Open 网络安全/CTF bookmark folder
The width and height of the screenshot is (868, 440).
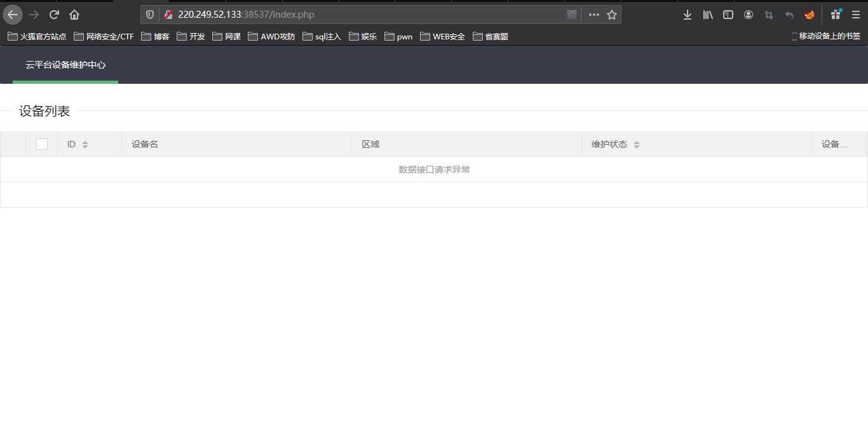pos(104,37)
